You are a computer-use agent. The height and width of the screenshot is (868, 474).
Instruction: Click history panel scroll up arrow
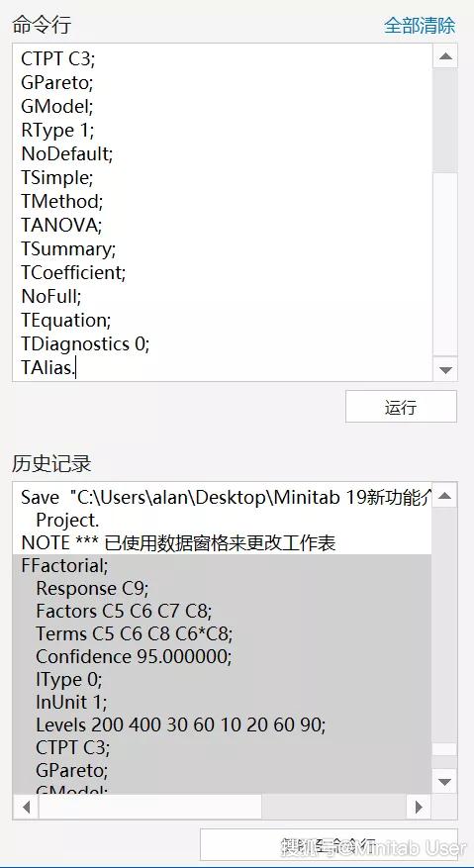pos(445,495)
